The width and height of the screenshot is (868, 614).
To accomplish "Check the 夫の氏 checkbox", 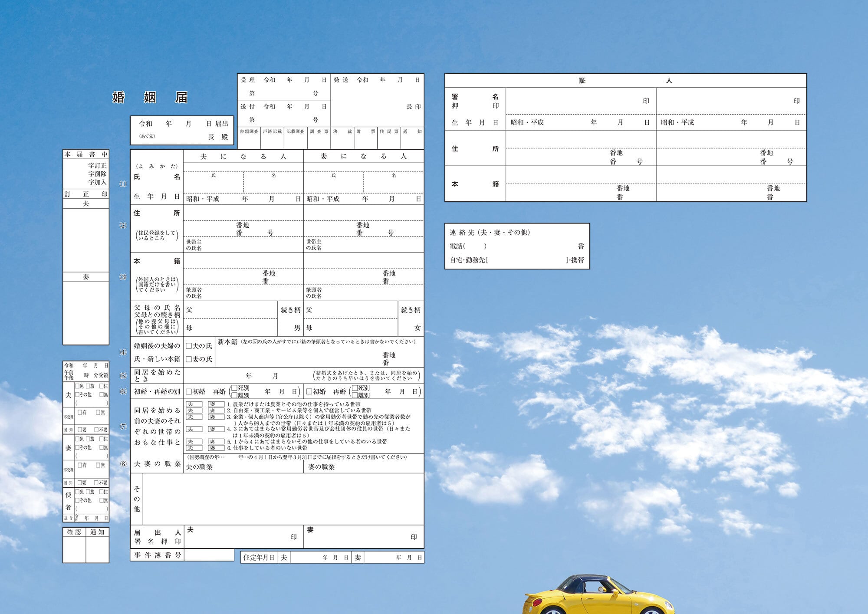I will coord(189,346).
